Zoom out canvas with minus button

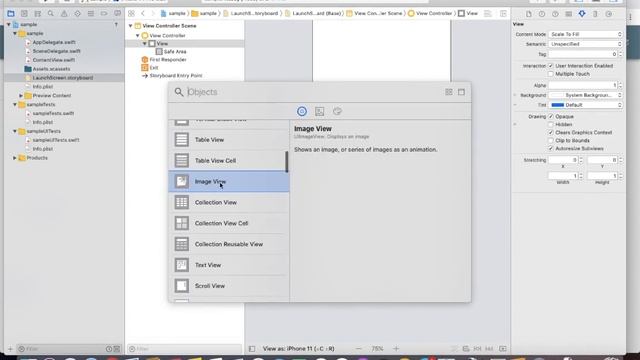(358, 349)
